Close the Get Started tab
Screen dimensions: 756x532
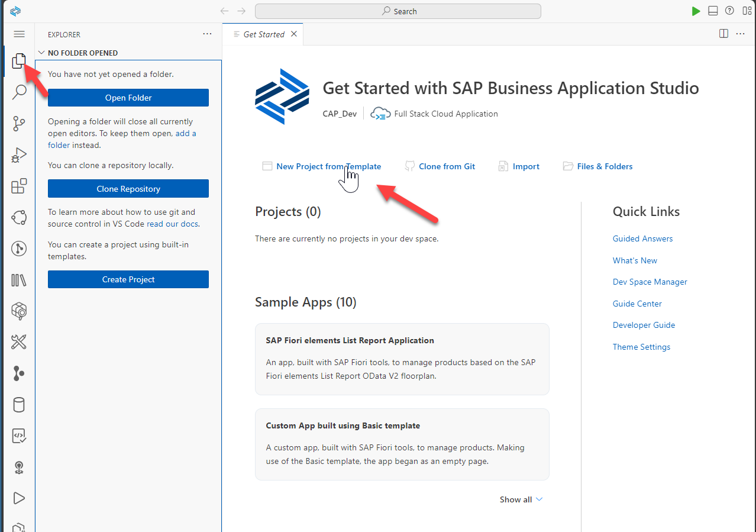[x=294, y=34]
